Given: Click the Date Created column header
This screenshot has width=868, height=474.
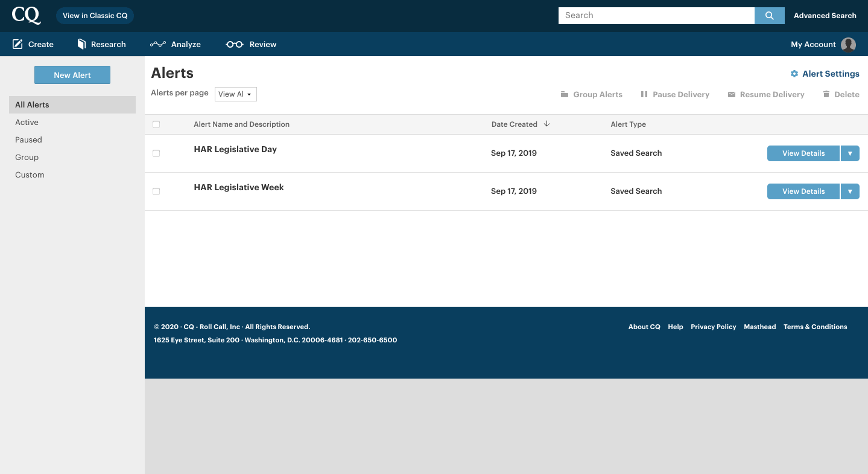Looking at the screenshot, I should (514, 124).
